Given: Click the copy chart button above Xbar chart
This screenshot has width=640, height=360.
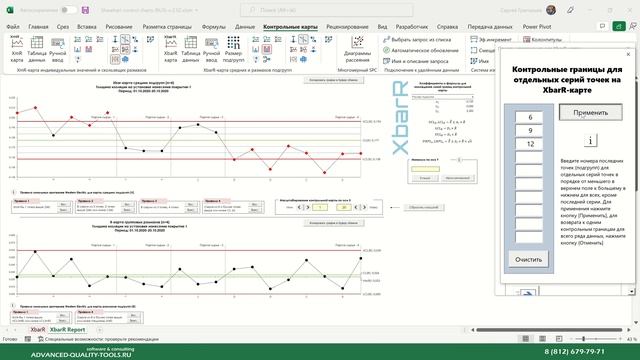Looking at the screenshot, I should point(333,80).
